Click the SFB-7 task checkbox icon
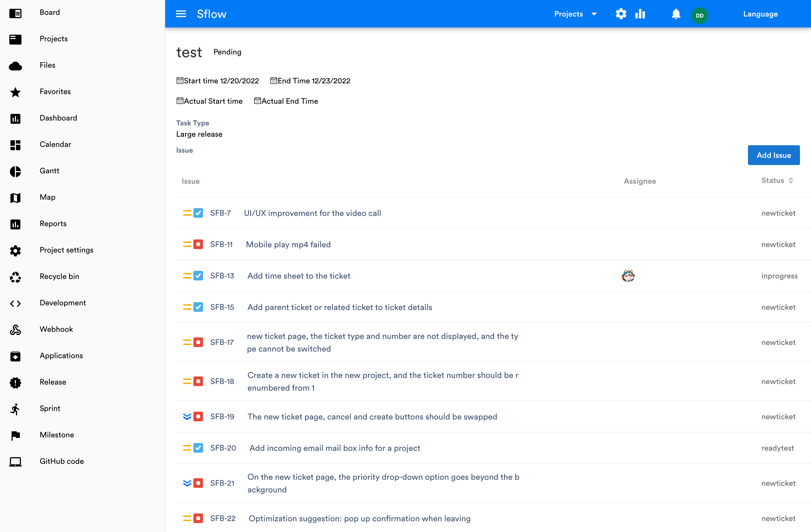This screenshot has height=532, width=811. pos(198,213)
